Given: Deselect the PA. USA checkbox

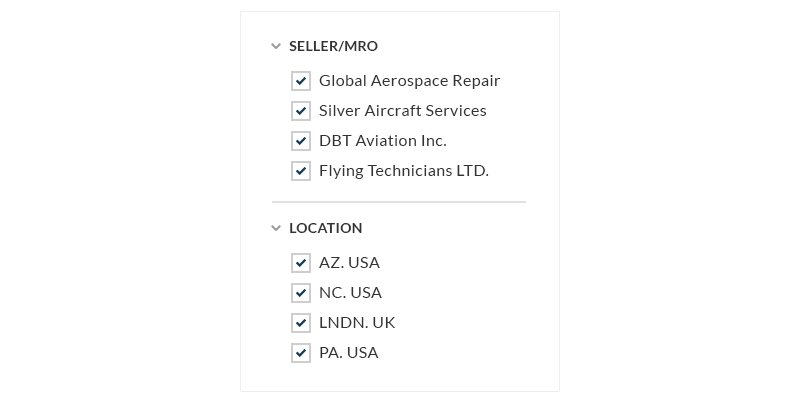Looking at the screenshot, I should coord(301,353).
